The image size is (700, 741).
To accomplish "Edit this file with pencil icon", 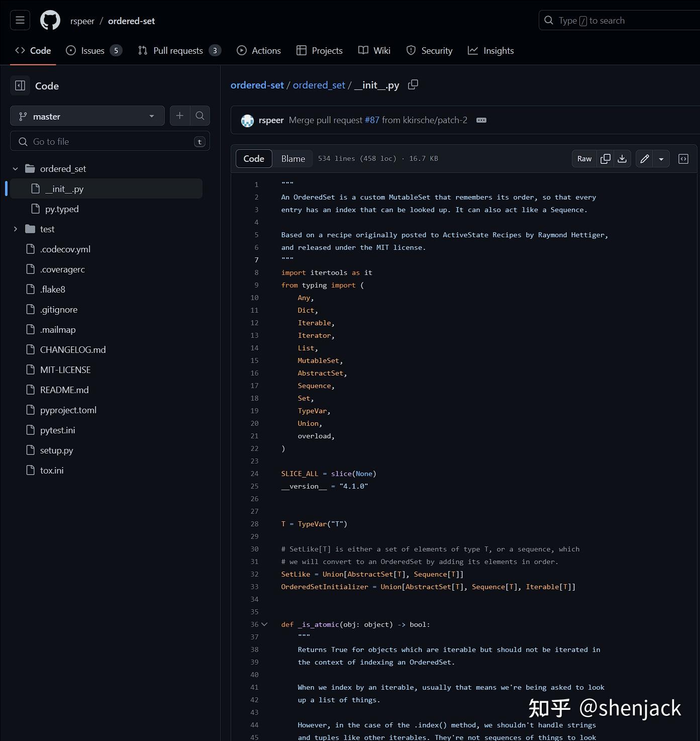I will click(x=645, y=159).
